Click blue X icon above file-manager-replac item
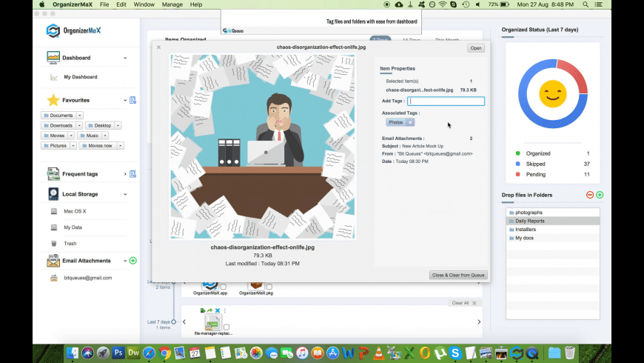The image size is (644, 363). click(x=218, y=310)
